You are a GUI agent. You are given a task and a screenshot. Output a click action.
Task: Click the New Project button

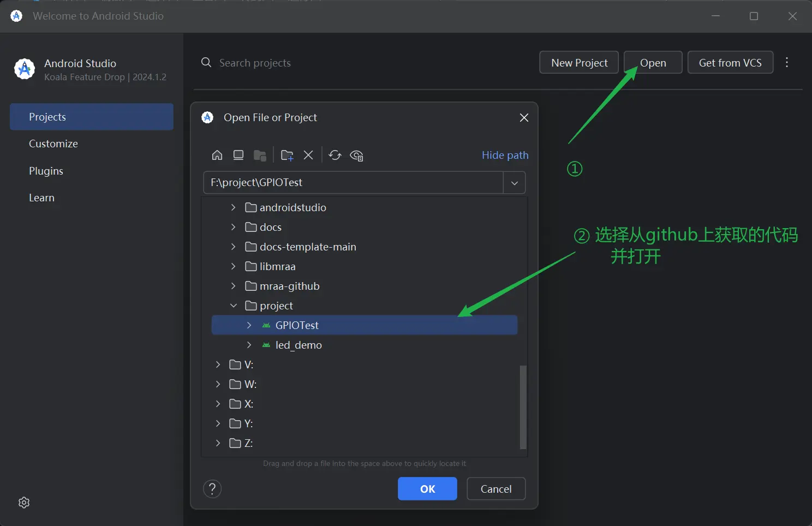579,62
